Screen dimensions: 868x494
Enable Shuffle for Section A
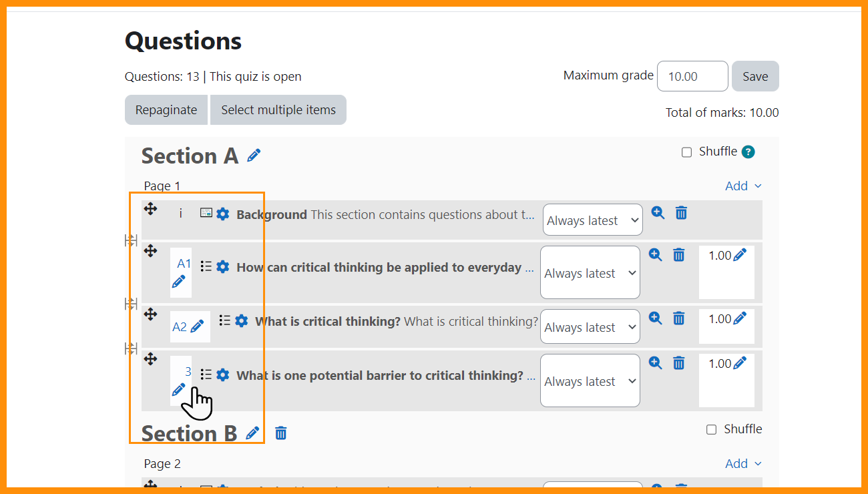[x=686, y=152]
